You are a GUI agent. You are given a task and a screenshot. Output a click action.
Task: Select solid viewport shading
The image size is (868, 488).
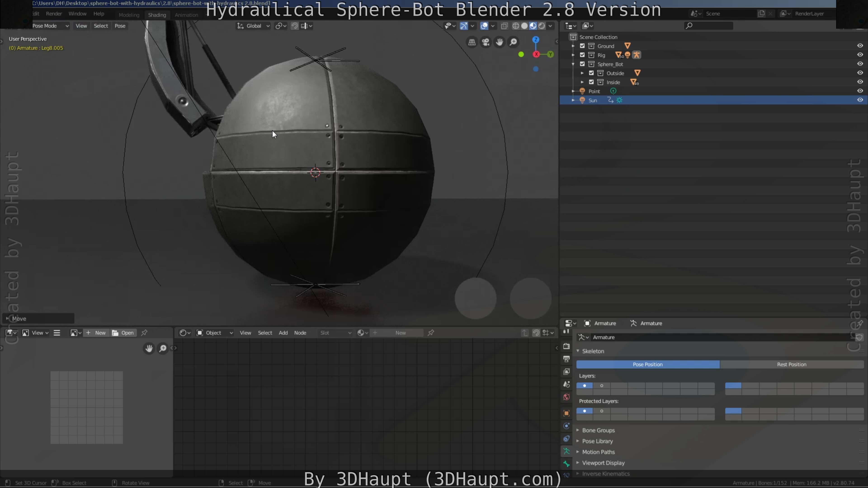(x=524, y=26)
